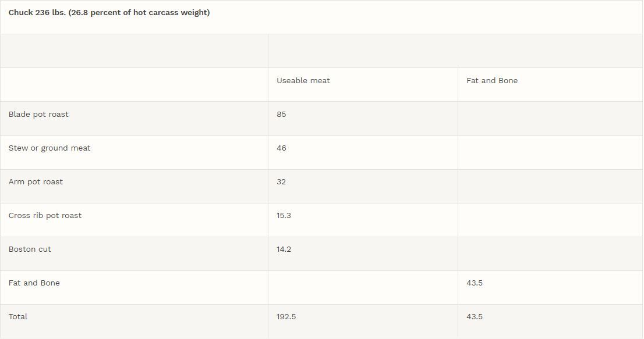The width and height of the screenshot is (644, 339).
Task: Click the Cross rib pot roast label
Action: (x=45, y=216)
